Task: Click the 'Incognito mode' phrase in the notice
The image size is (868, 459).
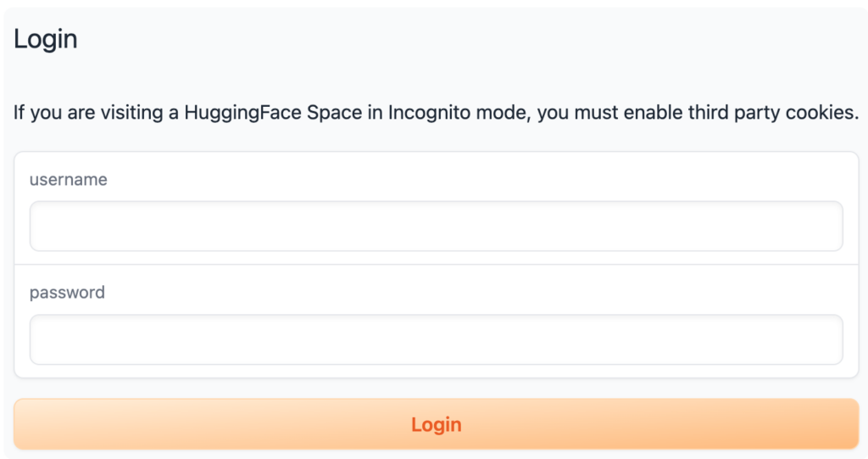Action: 459,113
